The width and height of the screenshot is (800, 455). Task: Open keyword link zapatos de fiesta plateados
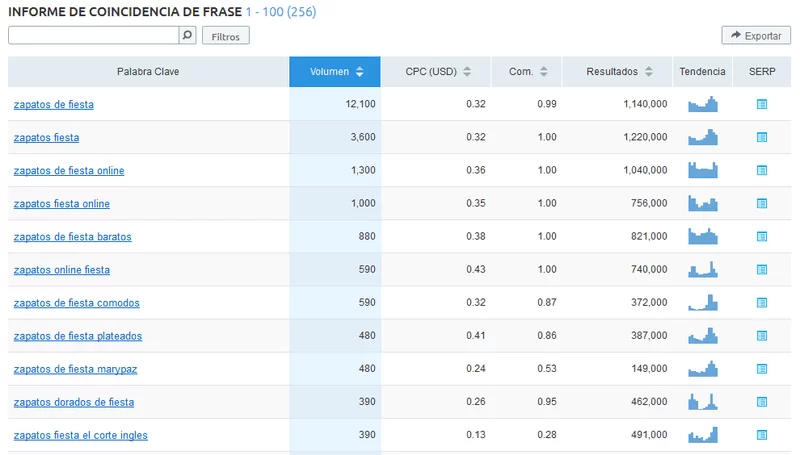coord(78,336)
